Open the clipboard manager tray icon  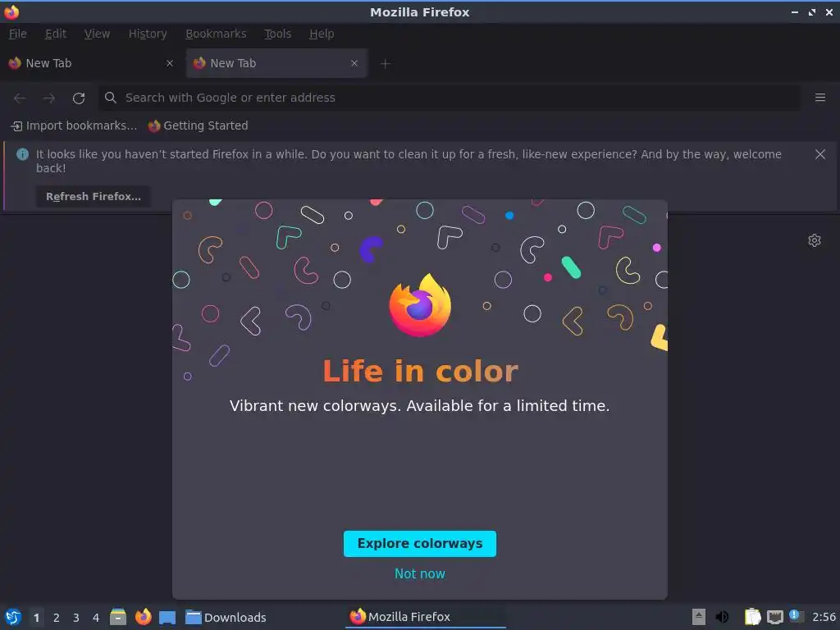coord(753,617)
